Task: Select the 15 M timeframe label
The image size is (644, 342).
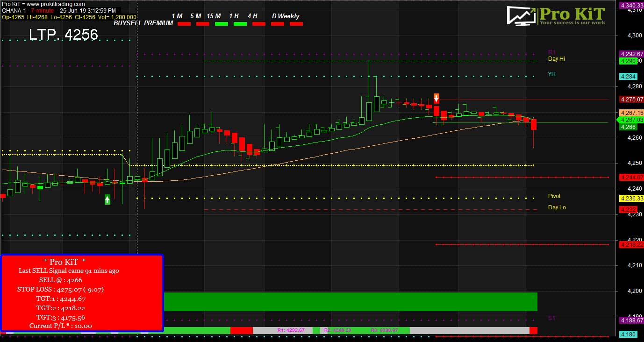Action: coord(214,16)
